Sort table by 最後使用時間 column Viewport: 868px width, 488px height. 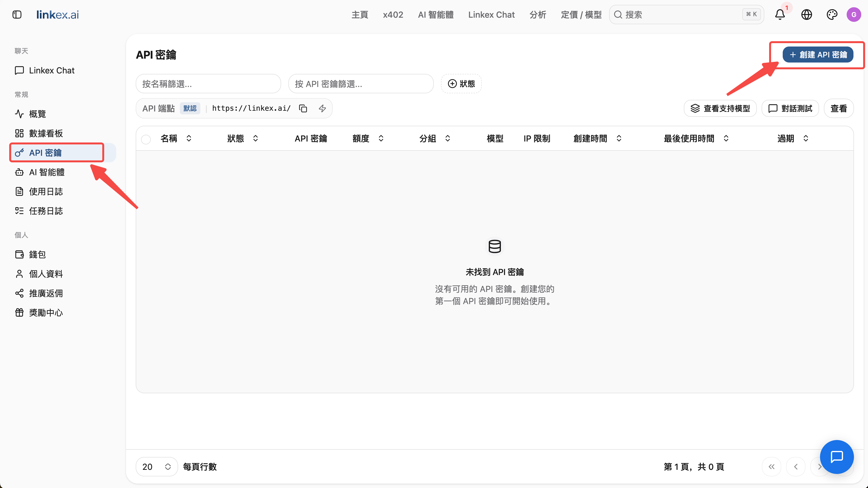pyautogui.click(x=696, y=139)
